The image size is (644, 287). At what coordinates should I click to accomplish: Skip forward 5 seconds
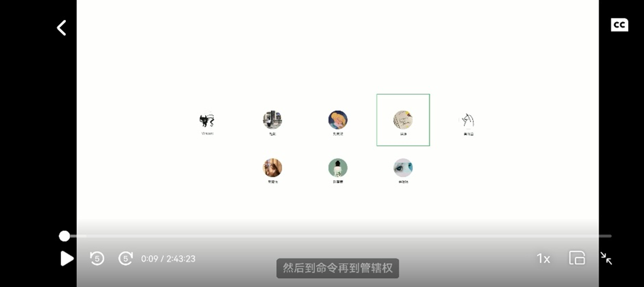tap(125, 258)
